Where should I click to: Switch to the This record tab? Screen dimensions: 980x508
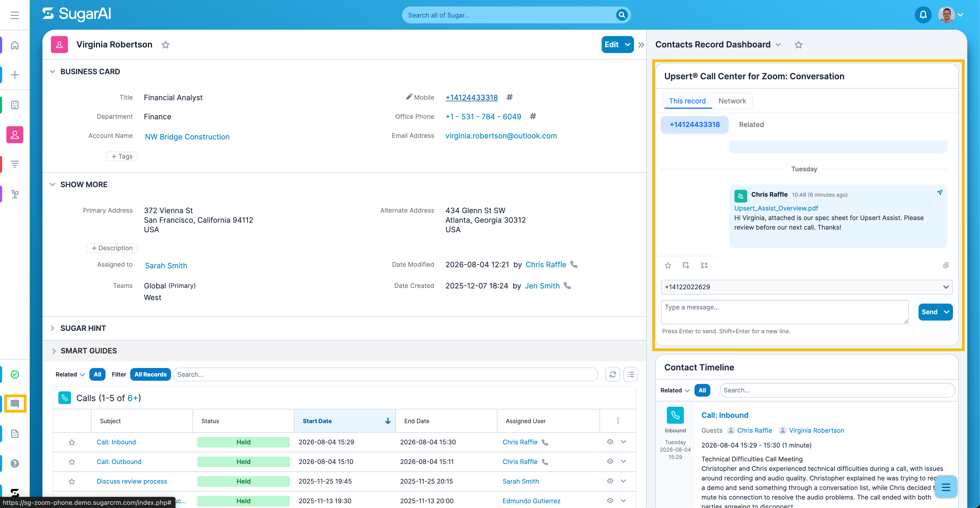[687, 101]
